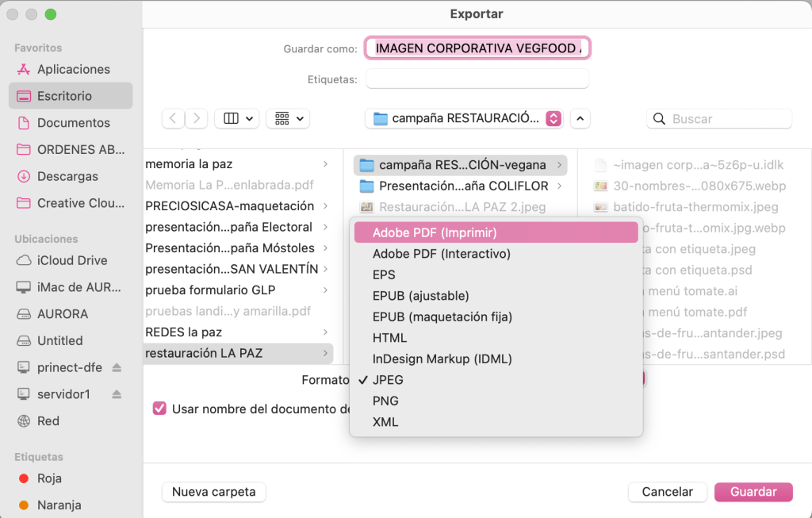Image resolution: width=812 pixels, height=518 pixels.
Task: Pick EPUB (maquetación fija) format option
Action: pos(442,317)
